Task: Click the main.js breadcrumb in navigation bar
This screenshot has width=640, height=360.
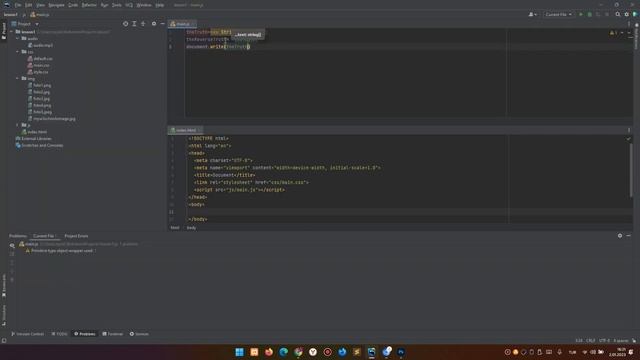Action: point(40,15)
